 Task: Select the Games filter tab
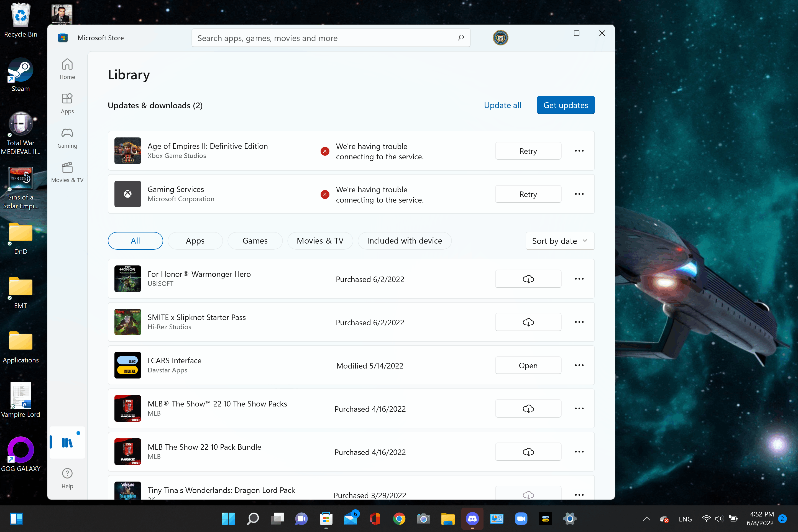[255, 241]
